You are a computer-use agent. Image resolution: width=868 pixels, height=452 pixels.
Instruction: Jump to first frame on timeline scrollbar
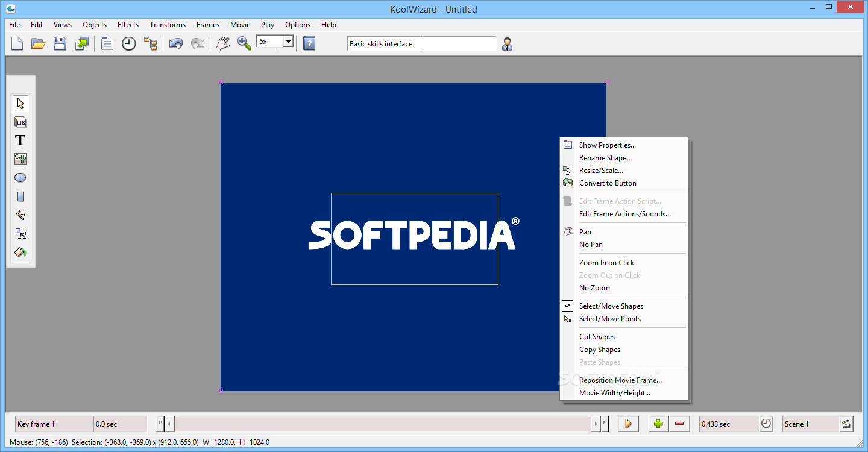161,424
